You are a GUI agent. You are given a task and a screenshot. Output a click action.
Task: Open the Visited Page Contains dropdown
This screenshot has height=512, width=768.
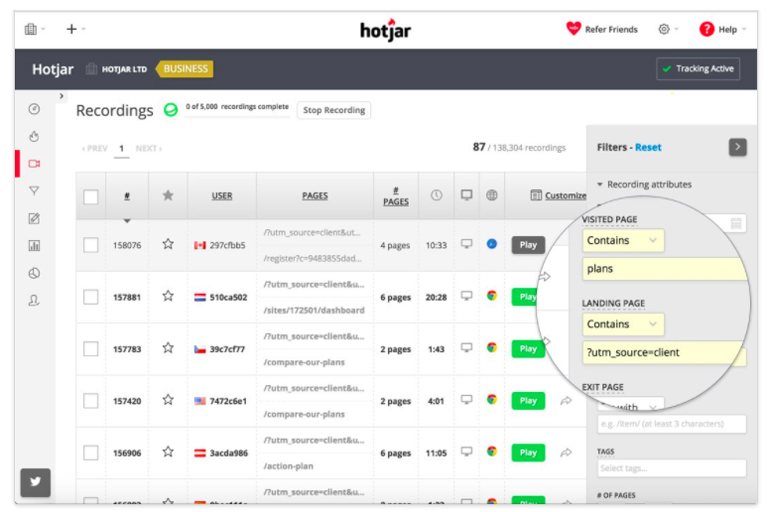[x=623, y=241]
